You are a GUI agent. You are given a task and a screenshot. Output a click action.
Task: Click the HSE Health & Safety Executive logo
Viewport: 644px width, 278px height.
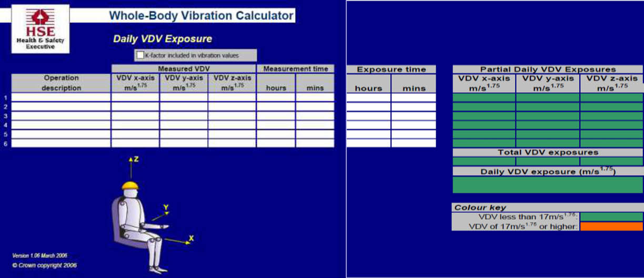[41, 29]
